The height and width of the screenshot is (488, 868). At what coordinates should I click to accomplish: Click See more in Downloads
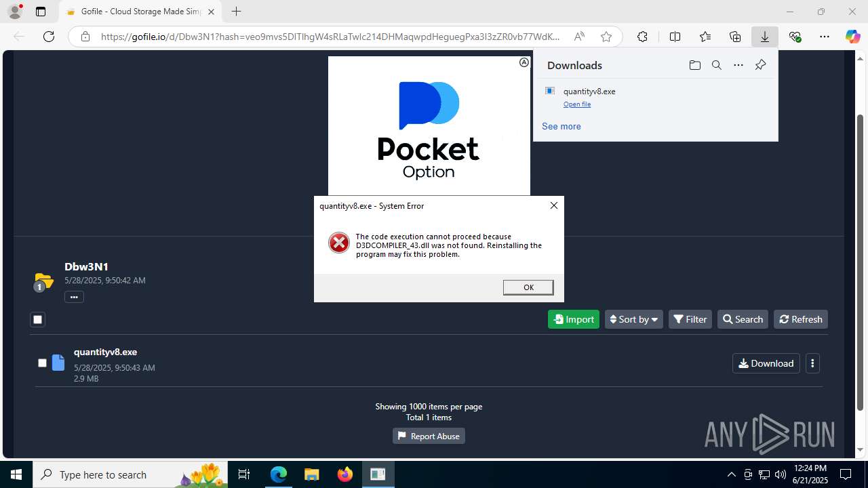click(x=561, y=126)
